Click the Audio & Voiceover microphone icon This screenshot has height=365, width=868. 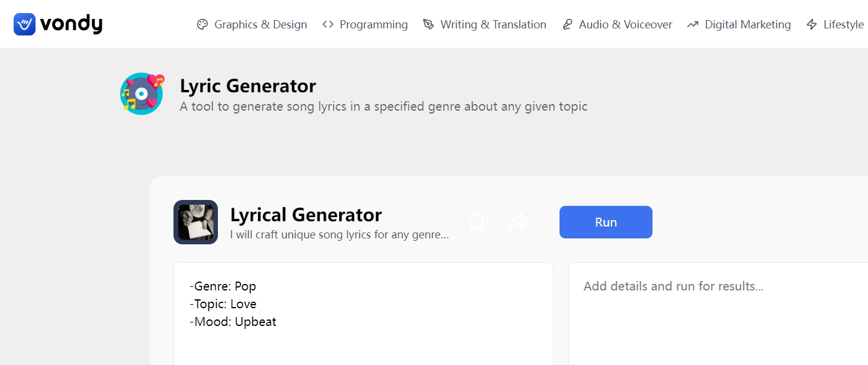[x=567, y=24]
